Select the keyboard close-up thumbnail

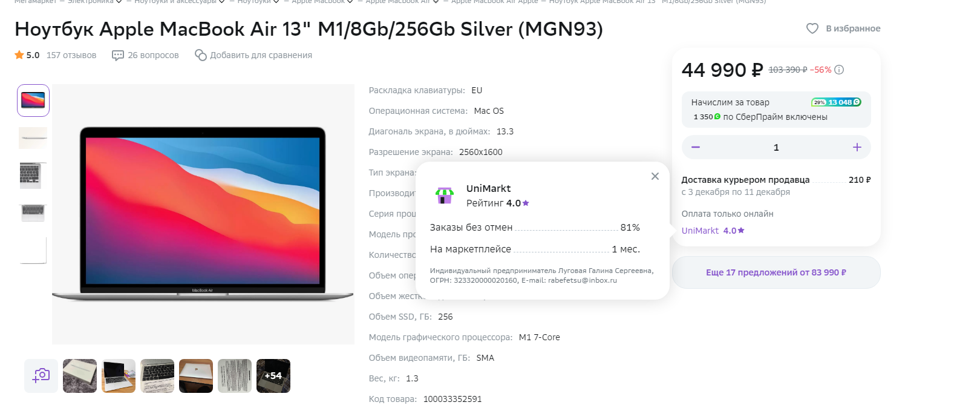(x=33, y=176)
